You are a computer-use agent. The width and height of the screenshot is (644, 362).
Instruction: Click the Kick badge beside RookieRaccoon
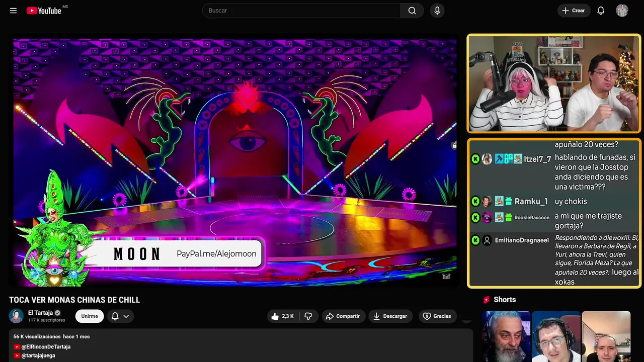tap(475, 217)
